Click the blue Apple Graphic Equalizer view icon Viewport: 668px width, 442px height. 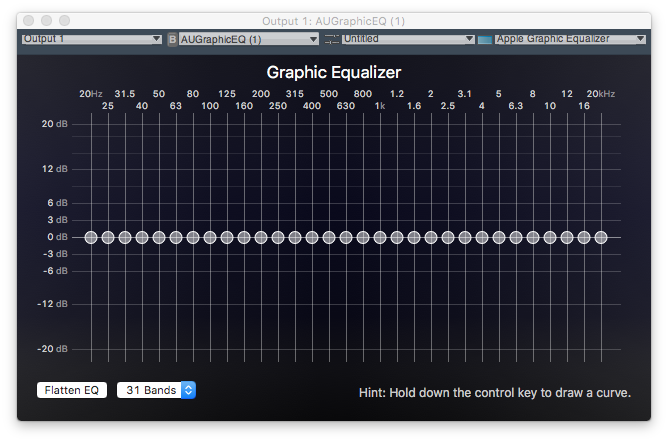485,39
